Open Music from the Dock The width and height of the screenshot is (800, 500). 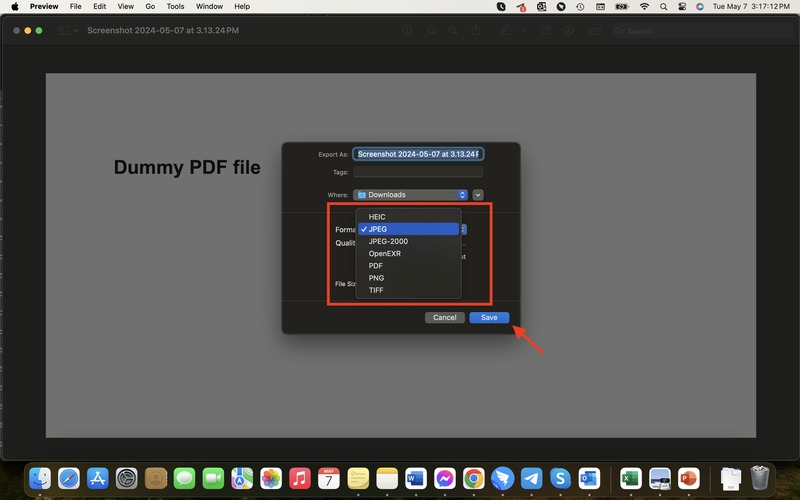[300, 479]
